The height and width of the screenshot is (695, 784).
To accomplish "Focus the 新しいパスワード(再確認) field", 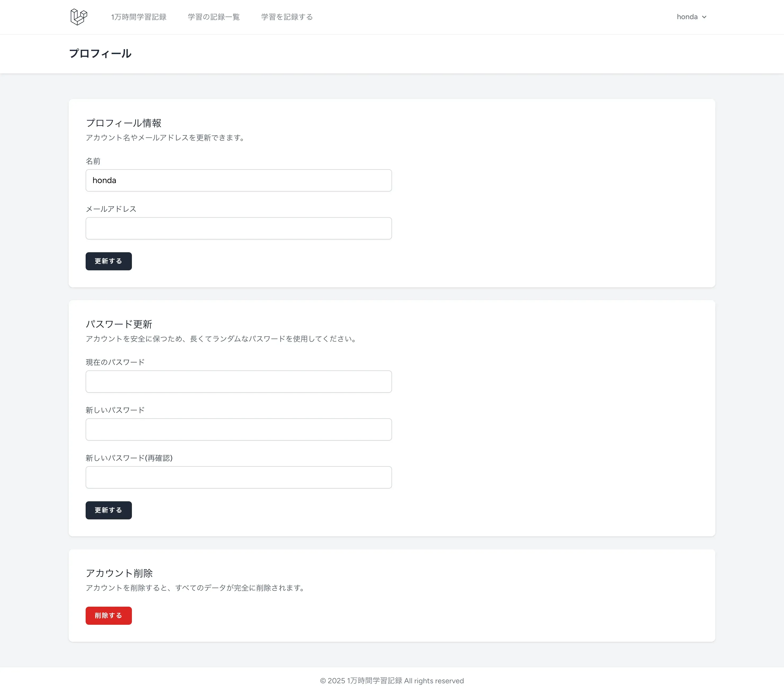I will point(238,477).
